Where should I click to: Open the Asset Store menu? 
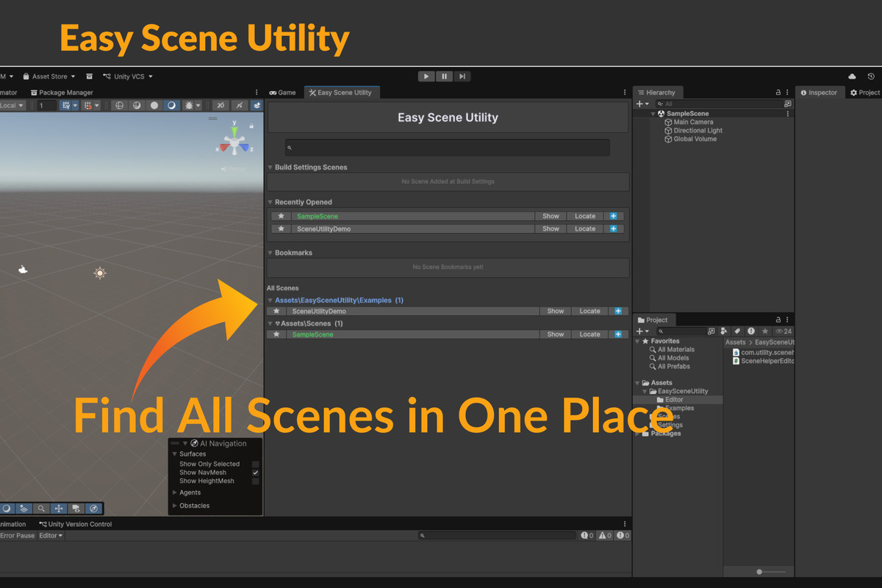tap(49, 76)
